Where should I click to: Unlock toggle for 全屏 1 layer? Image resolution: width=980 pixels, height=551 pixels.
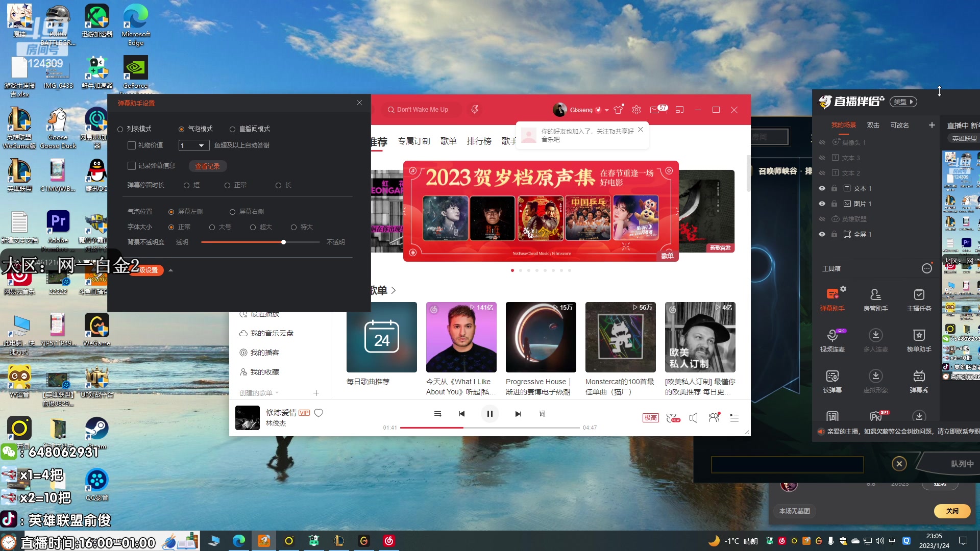834,234
